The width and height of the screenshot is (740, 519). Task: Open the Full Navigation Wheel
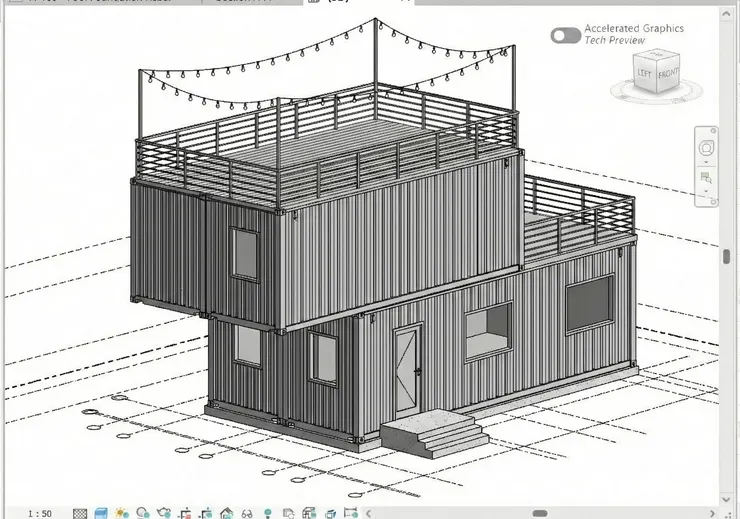click(x=706, y=148)
